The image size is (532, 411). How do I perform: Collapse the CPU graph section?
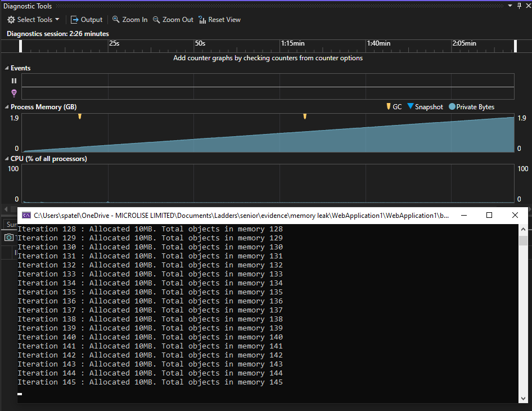point(6,159)
